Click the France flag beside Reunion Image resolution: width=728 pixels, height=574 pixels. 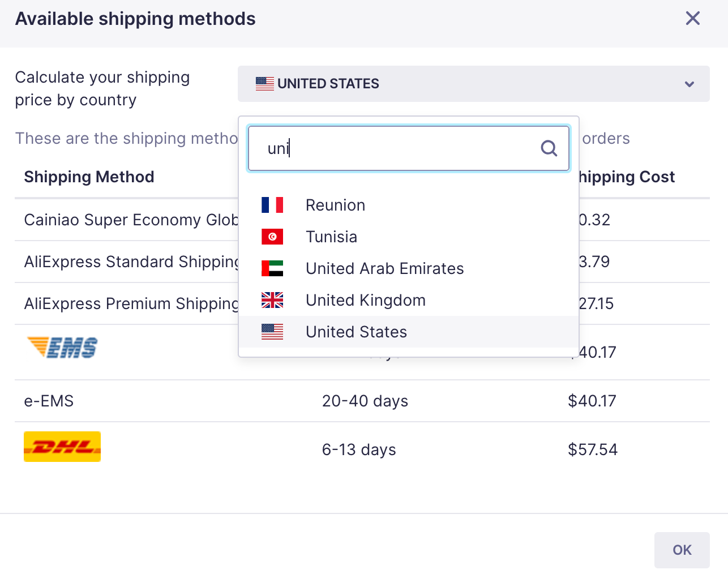pyautogui.click(x=272, y=205)
